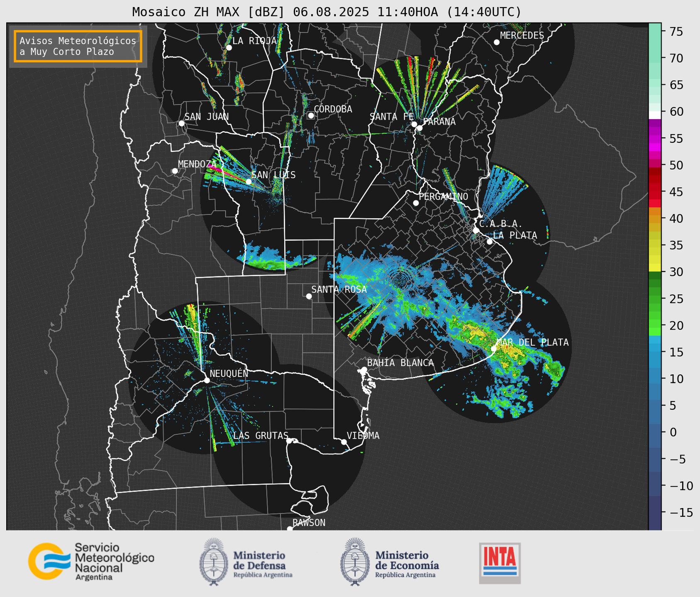
Task: Click the SAN LUIS city marker dot
Action: (249, 181)
